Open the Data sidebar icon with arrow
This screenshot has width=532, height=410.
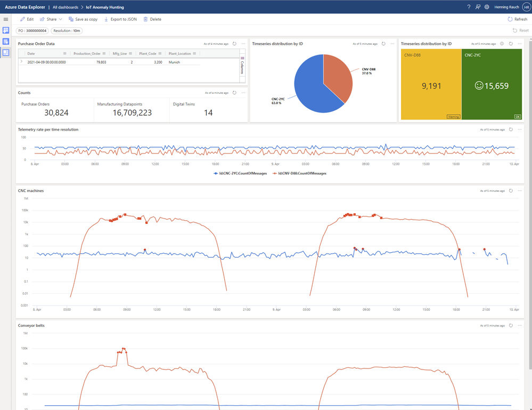(x=6, y=30)
